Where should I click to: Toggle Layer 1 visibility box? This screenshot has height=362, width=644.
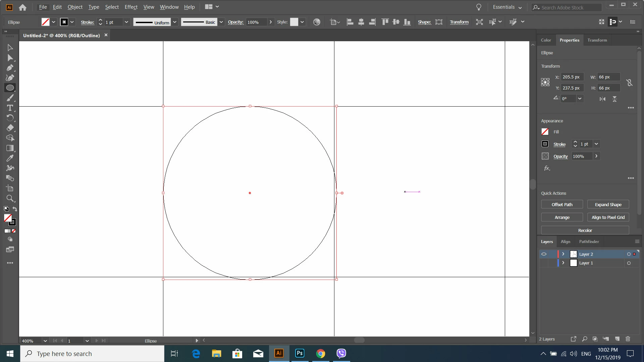pos(544,263)
